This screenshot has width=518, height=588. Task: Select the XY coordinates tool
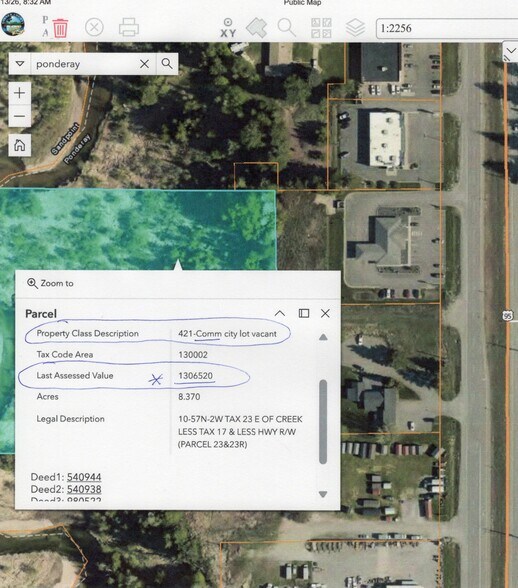[228, 28]
